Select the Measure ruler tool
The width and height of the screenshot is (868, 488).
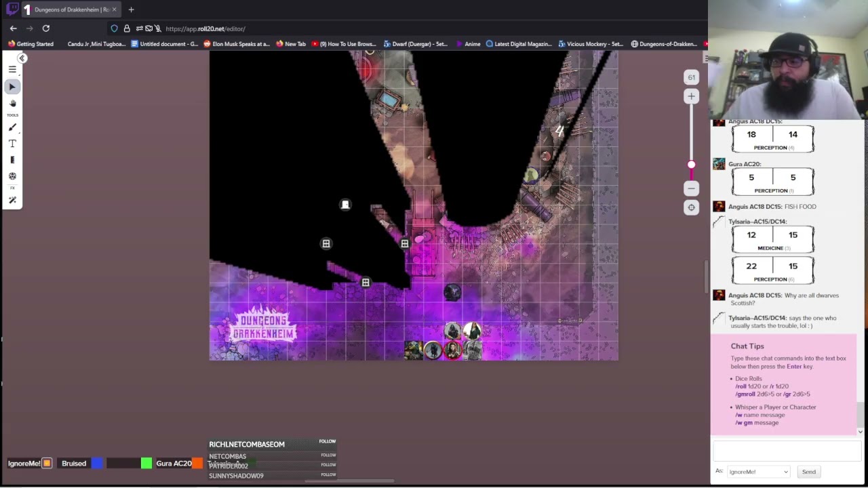12,160
